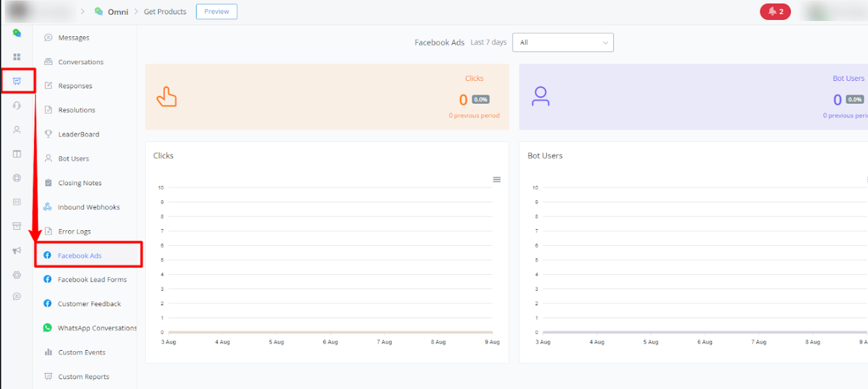The height and width of the screenshot is (389, 868).
Task: Open the analytics icon in the left rail
Action: (17, 81)
